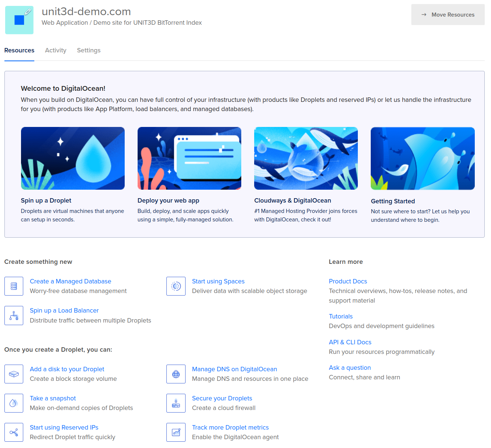Click 'Create a block storage volume' text
This screenshot has height=448, width=491.
(73, 379)
